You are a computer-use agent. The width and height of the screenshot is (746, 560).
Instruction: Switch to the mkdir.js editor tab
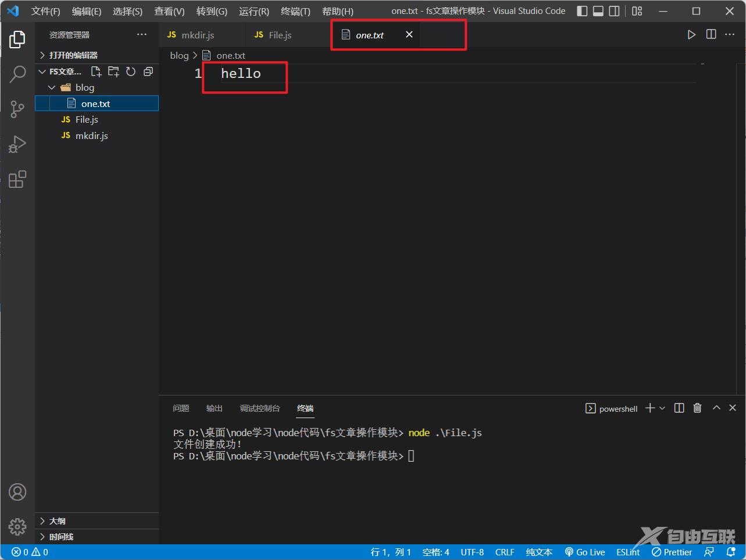point(202,35)
